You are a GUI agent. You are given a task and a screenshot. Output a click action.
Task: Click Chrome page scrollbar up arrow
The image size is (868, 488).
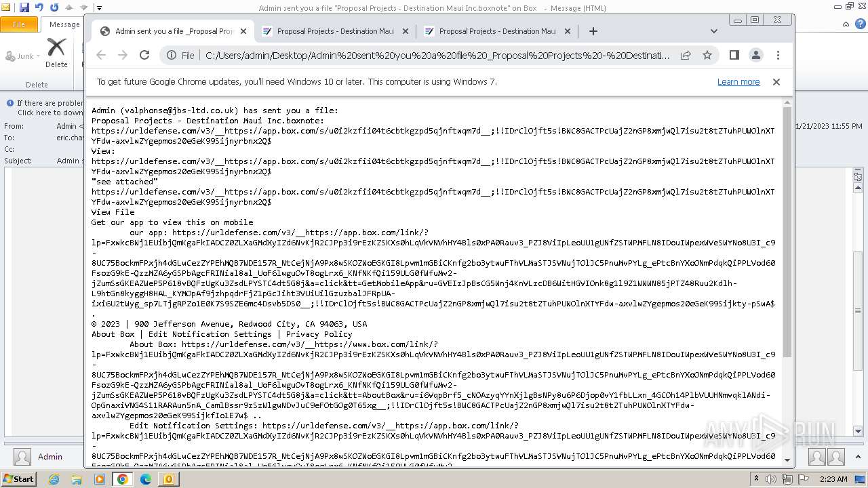click(x=787, y=103)
